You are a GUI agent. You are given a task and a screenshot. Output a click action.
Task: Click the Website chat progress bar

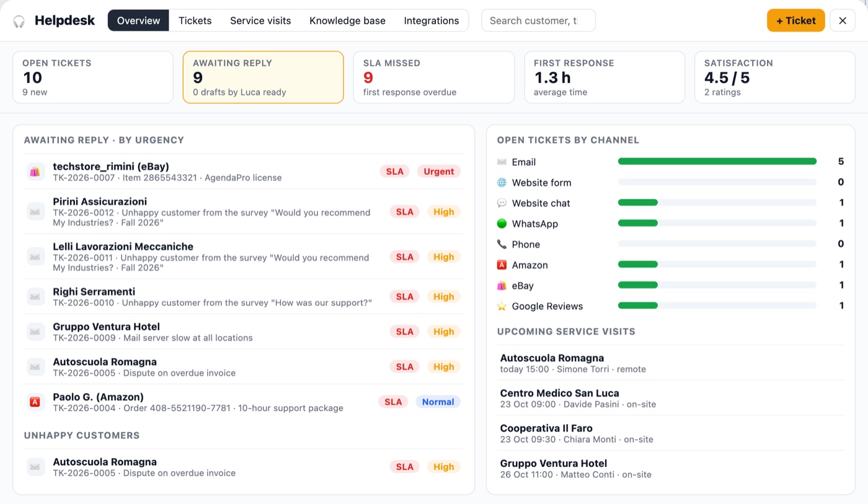point(717,203)
